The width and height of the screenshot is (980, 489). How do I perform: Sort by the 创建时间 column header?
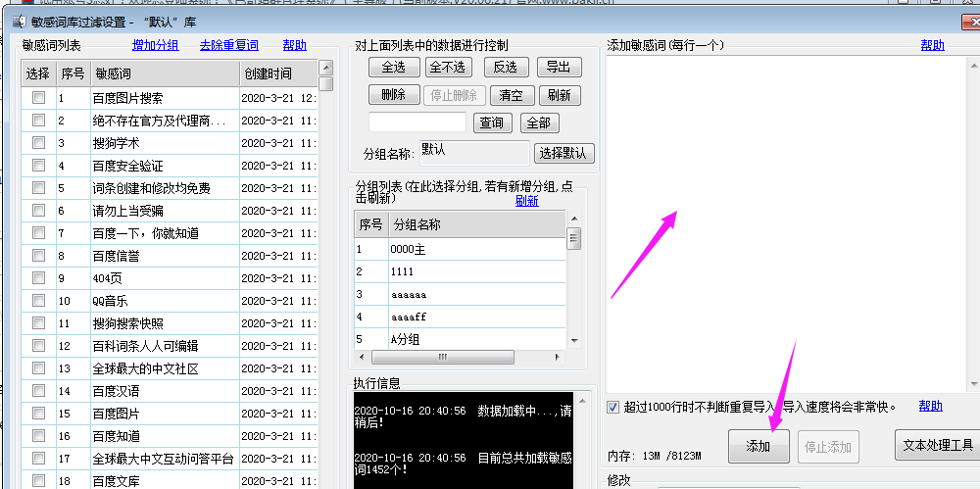pos(278,73)
